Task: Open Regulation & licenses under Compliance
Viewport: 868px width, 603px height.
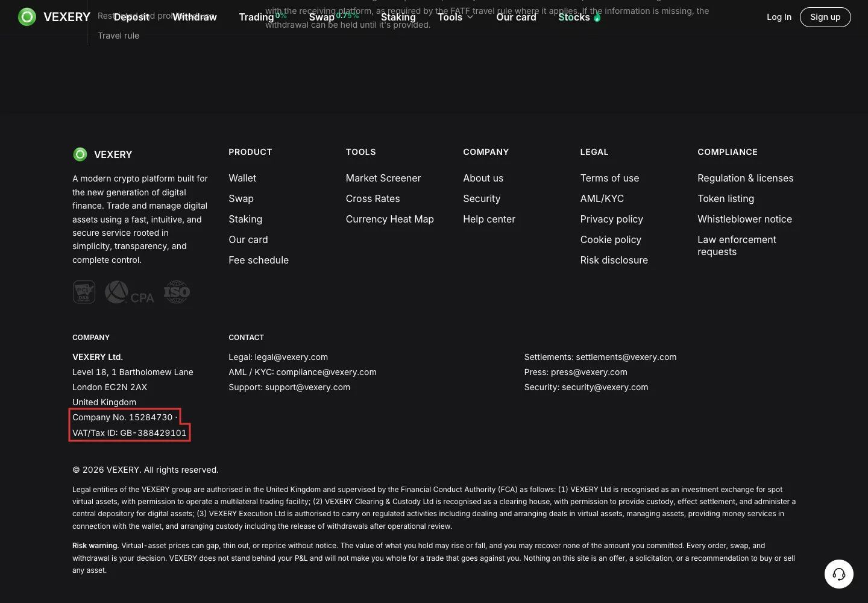Action: [x=746, y=178]
